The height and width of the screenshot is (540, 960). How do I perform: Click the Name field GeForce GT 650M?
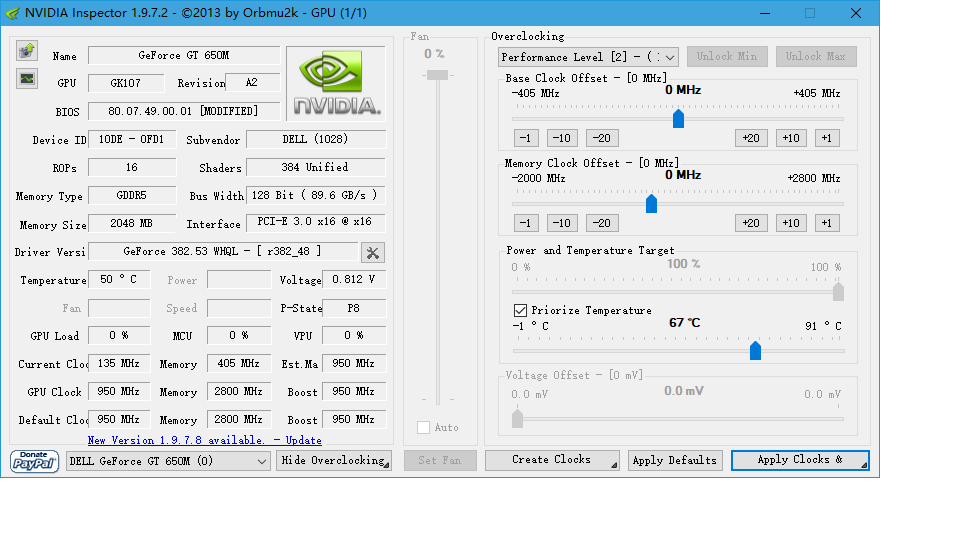184,56
